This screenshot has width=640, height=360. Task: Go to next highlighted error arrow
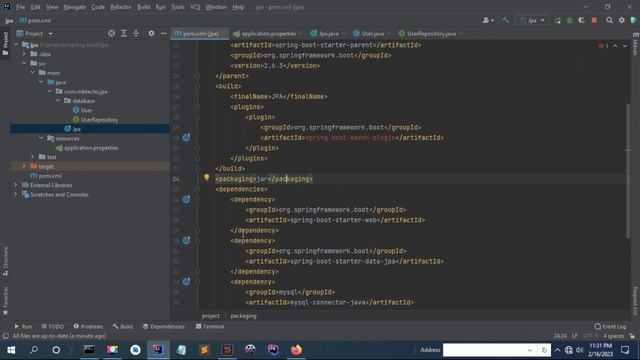[x=624, y=46]
